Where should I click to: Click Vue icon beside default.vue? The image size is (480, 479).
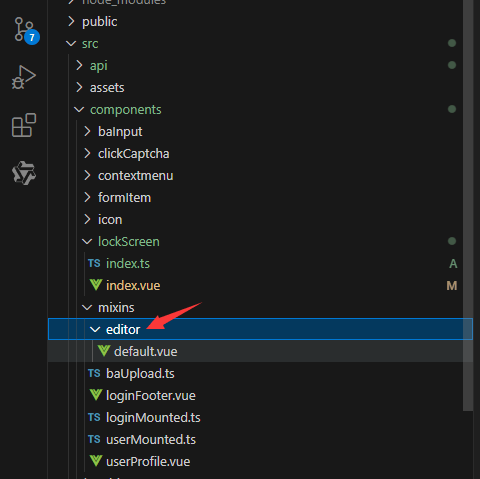tap(104, 351)
